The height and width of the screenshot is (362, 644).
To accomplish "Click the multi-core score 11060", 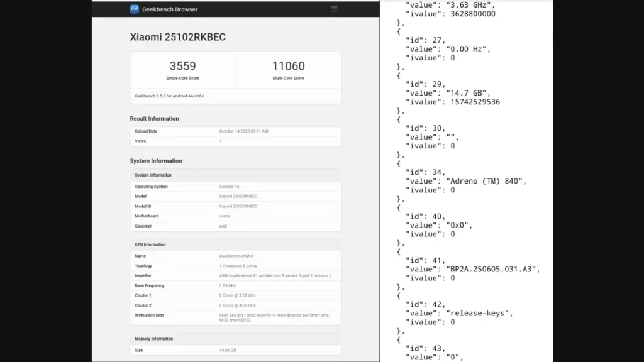I will coord(288,66).
